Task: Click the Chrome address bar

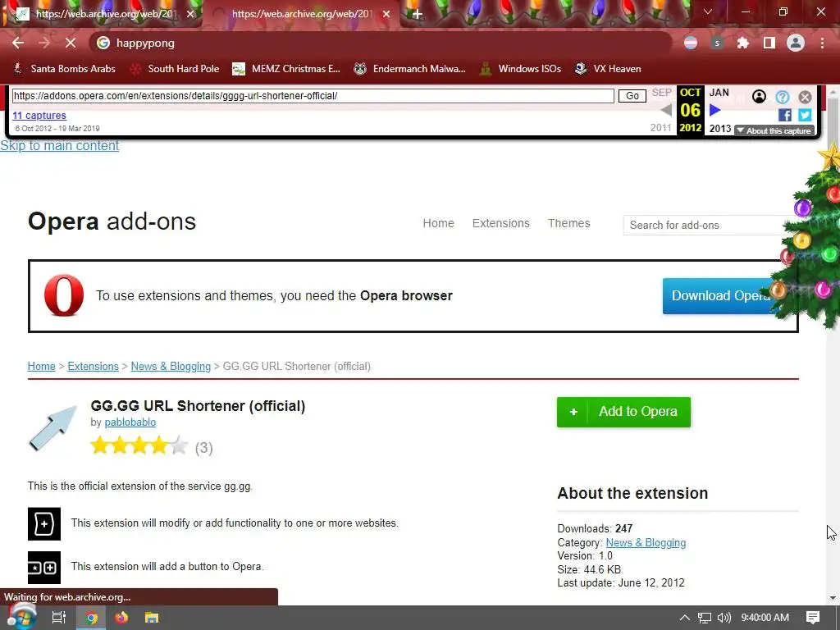Action: tap(381, 43)
